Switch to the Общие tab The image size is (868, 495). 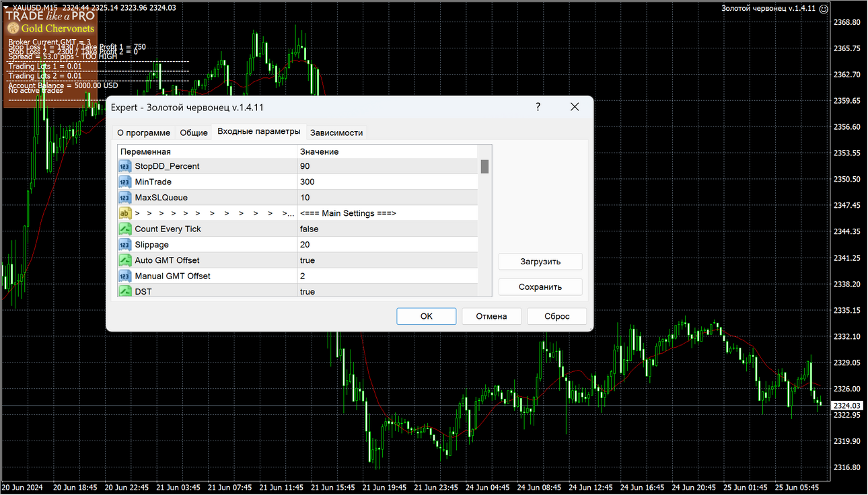click(194, 132)
